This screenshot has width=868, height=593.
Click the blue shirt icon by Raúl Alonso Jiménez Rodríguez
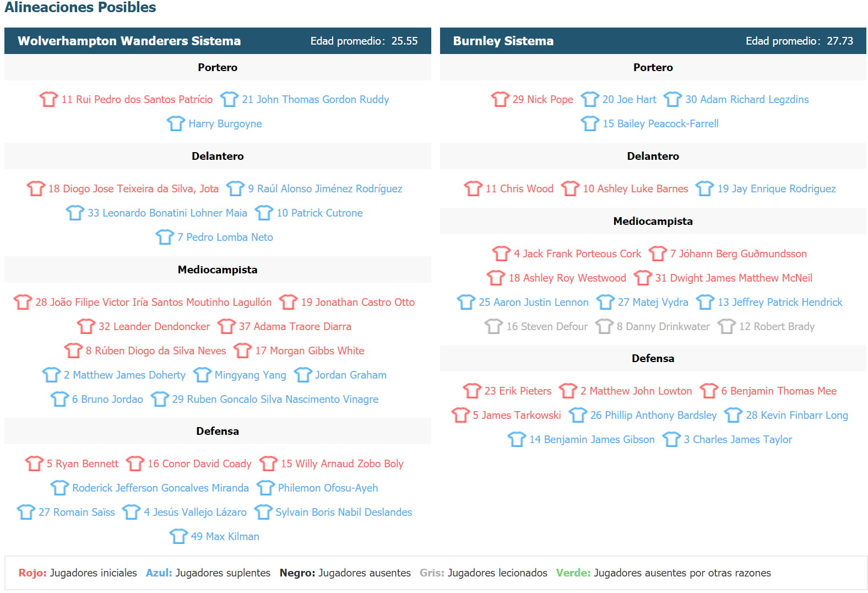(235, 188)
